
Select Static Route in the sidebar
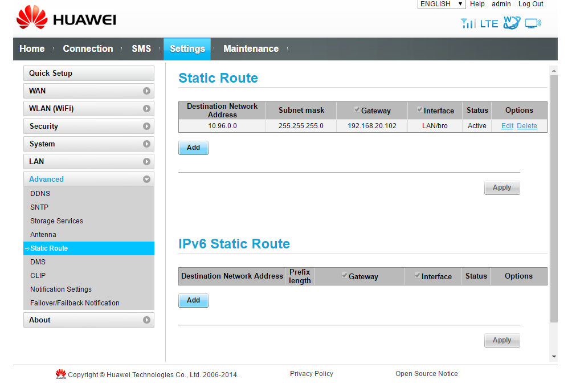[x=88, y=248]
